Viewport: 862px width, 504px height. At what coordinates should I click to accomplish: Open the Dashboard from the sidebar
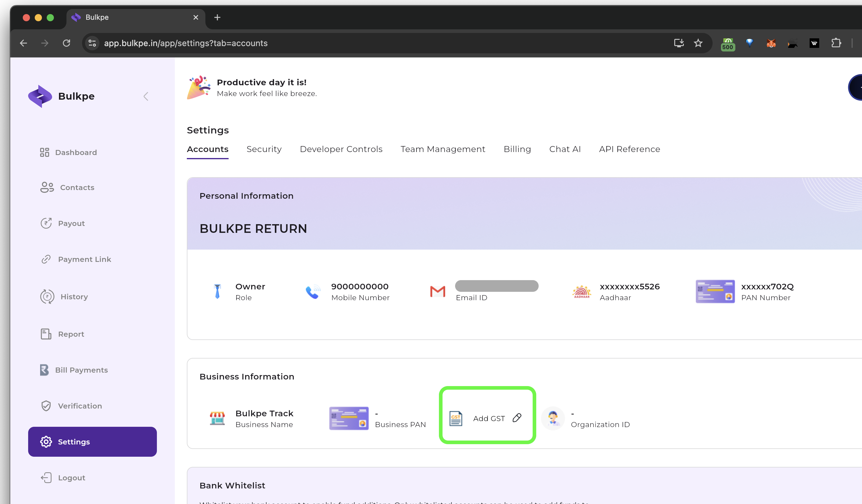(x=75, y=152)
